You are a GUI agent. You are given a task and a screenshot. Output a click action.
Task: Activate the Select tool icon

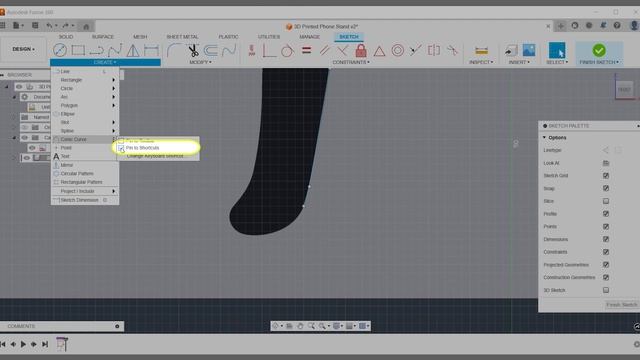(x=557, y=50)
